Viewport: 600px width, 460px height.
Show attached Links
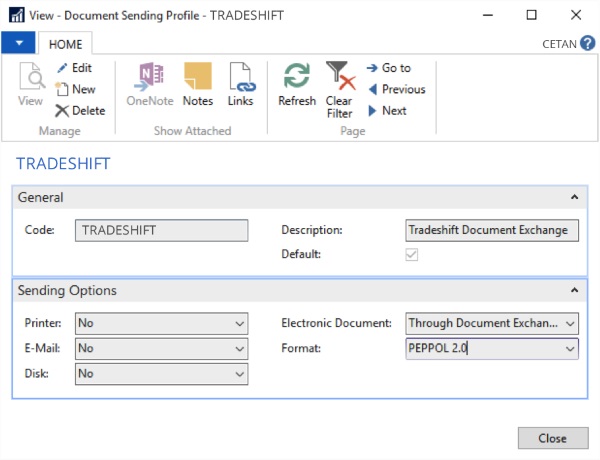pos(241,84)
